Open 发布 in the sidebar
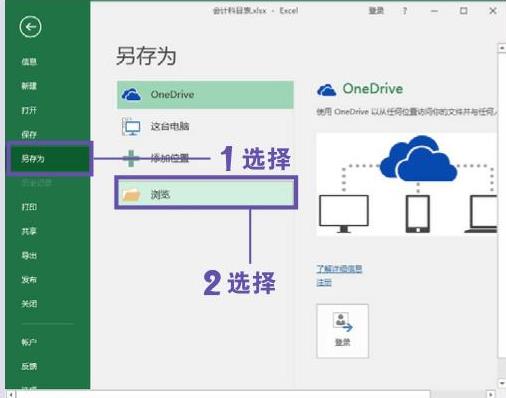This screenshot has height=398, width=506. (29, 279)
